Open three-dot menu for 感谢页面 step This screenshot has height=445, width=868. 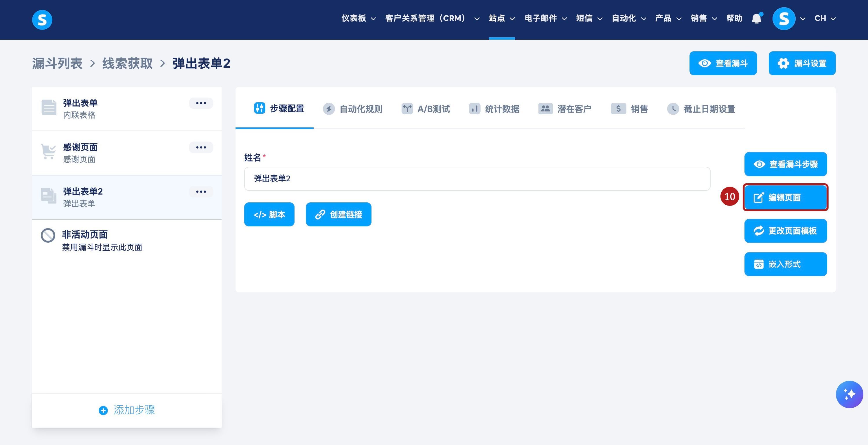click(x=201, y=147)
